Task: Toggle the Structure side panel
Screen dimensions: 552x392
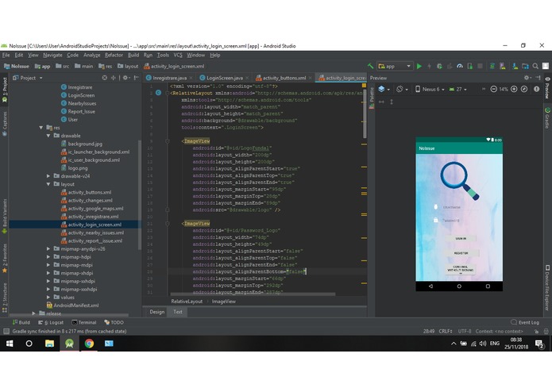Action: pyautogui.click(x=5, y=298)
